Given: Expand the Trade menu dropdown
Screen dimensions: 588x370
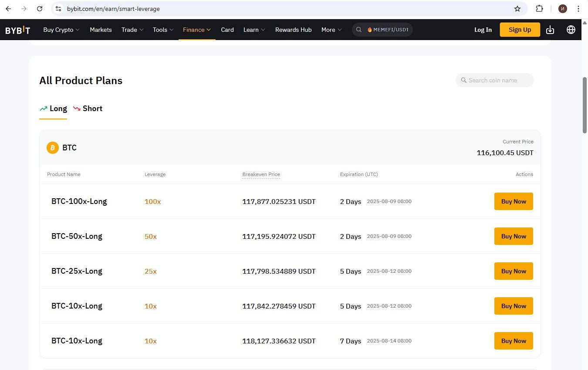Looking at the screenshot, I should [x=132, y=30].
